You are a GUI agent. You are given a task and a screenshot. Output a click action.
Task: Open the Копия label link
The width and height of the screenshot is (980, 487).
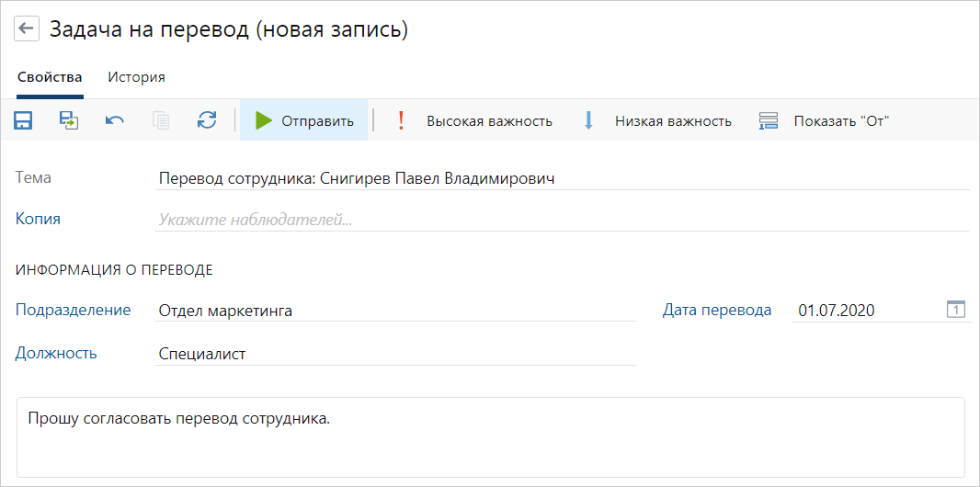point(38,219)
